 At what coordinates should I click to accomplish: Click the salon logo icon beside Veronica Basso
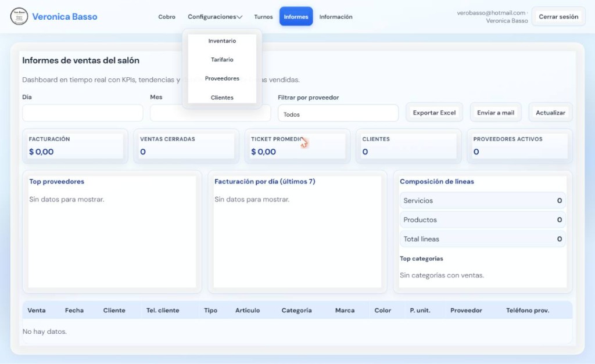point(19,17)
